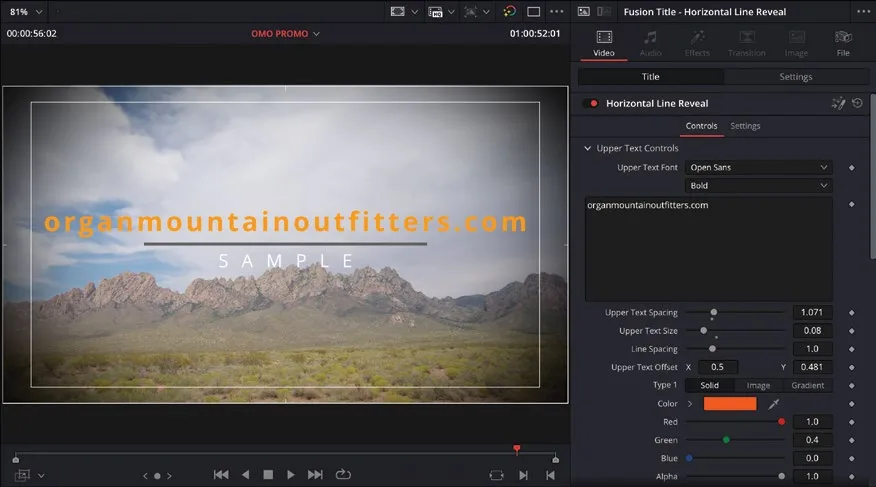Screen dimensions: 876x487
Task: Open the viewer safe-area overlay dropdown arrow
Action: 415,12
